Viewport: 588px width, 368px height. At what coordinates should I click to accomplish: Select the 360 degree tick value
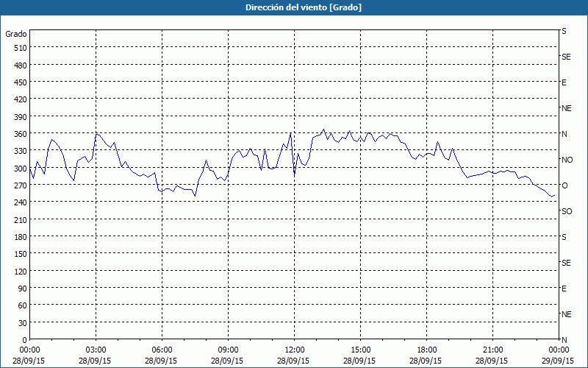coord(21,134)
